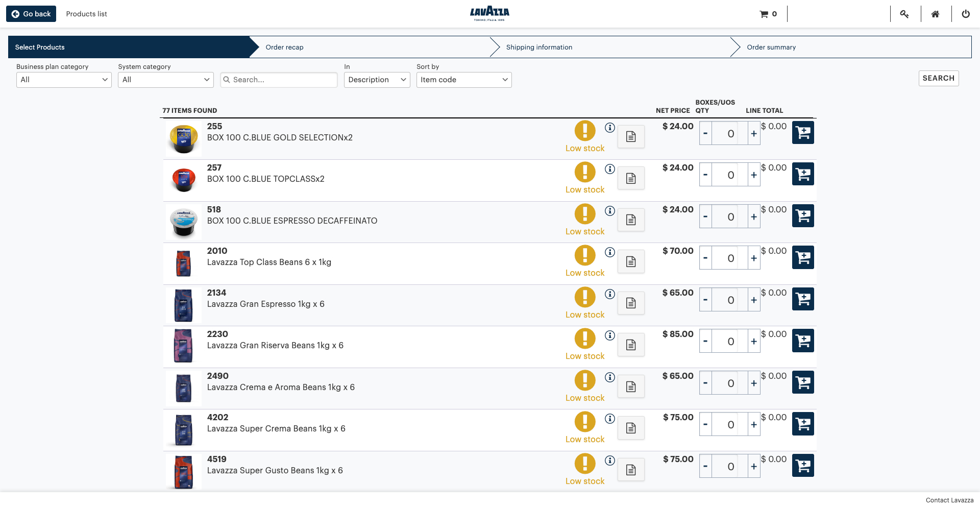Show info for item 257 Topclass

coord(610,169)
